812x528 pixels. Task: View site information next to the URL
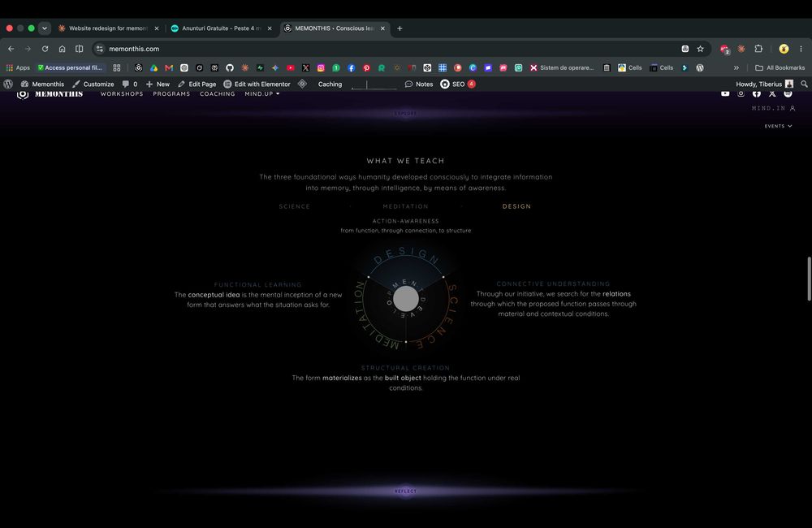(100, 49)
